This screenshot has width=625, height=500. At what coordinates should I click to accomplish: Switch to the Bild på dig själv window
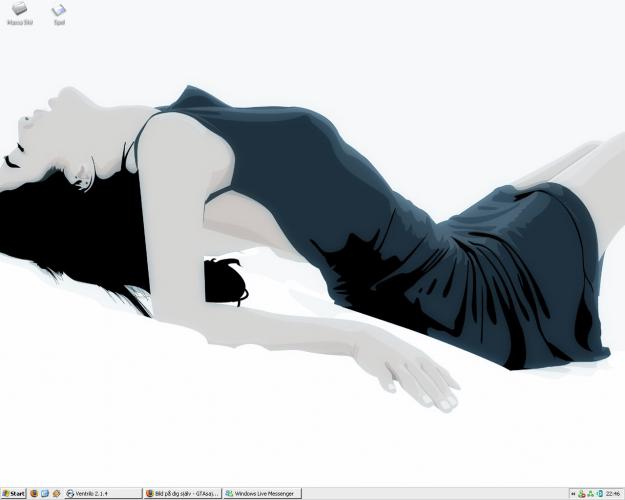click(x=187, y=494)
